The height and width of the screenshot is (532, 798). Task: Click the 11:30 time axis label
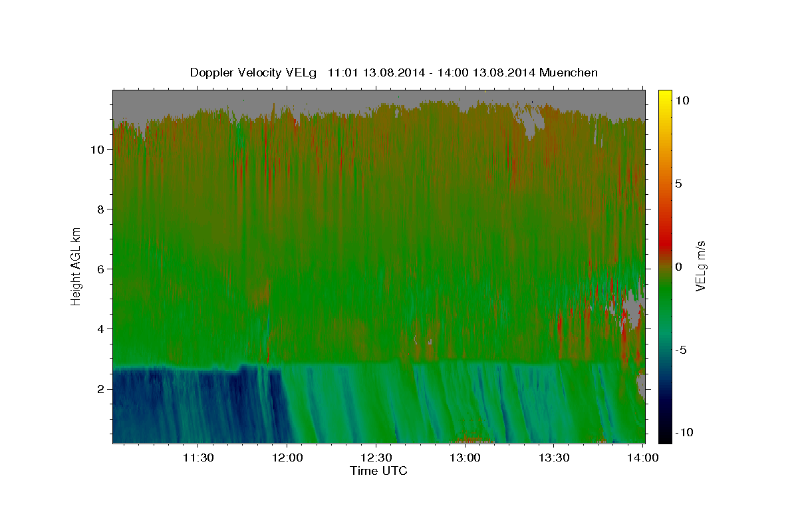198,458
